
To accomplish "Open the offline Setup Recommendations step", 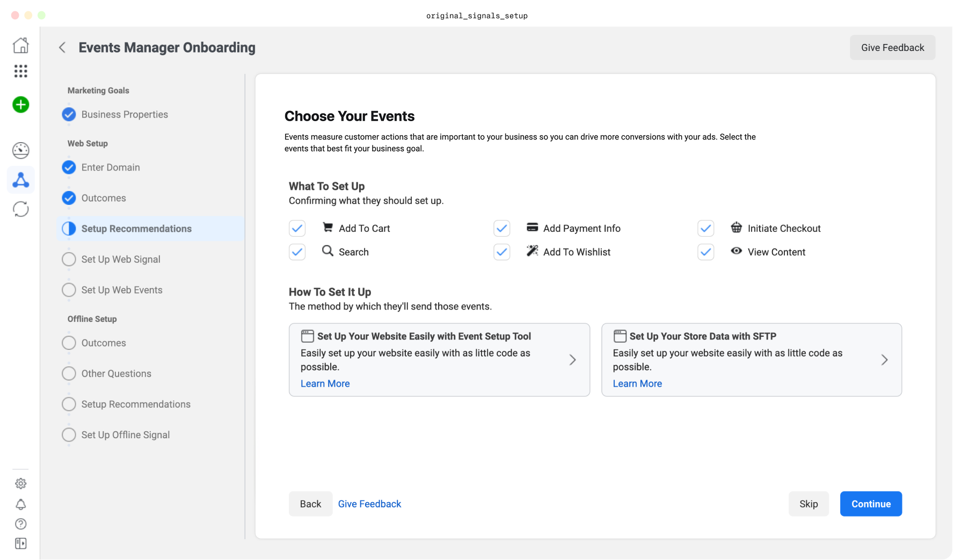I will (x=136, y=404).
